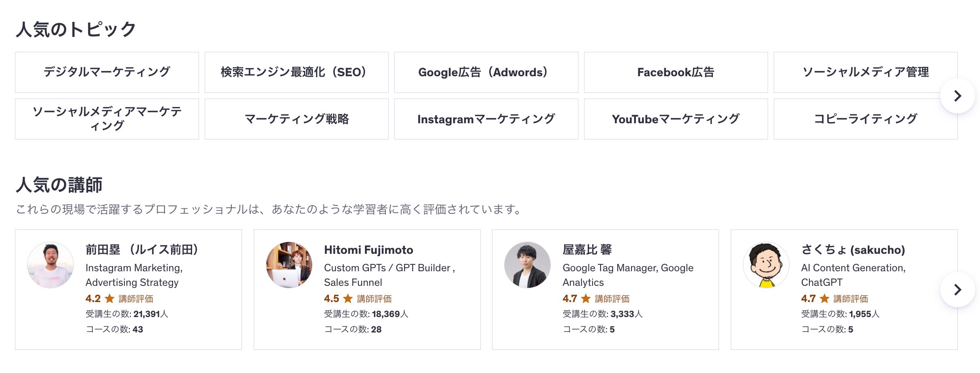Visit 屋嘉比 馨 instructor name link
Image resolution: width=980 pixels, height=373 pixels.
pyautogui.click(x=587, y=250)
